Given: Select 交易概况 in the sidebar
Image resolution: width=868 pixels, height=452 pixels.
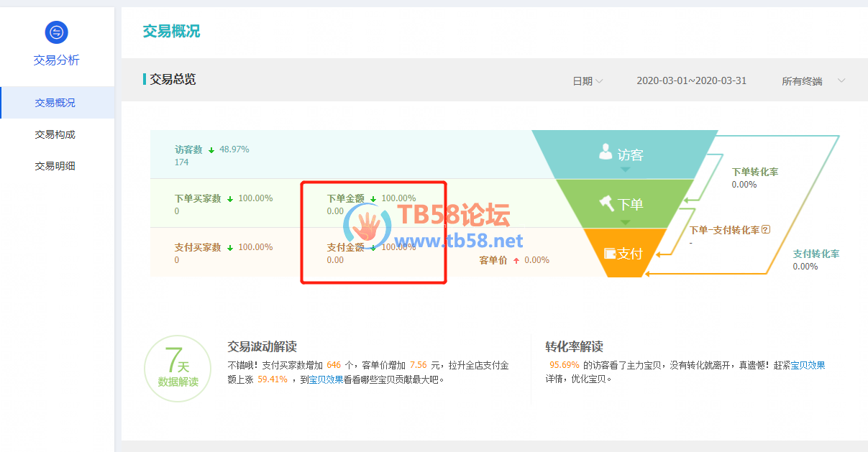Looking at the screenshot, I should pyautogui.click(x=55, y=103).
